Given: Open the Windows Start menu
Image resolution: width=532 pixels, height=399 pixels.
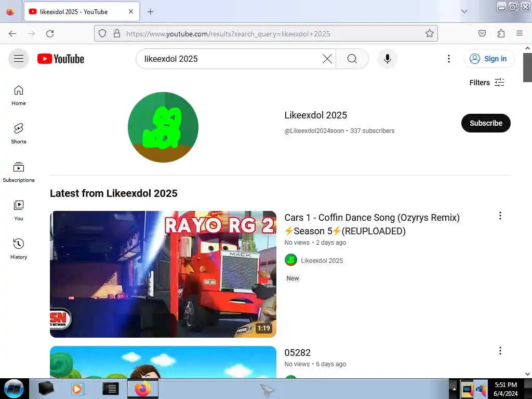Looking at the screenshot, I should (14, 389).
